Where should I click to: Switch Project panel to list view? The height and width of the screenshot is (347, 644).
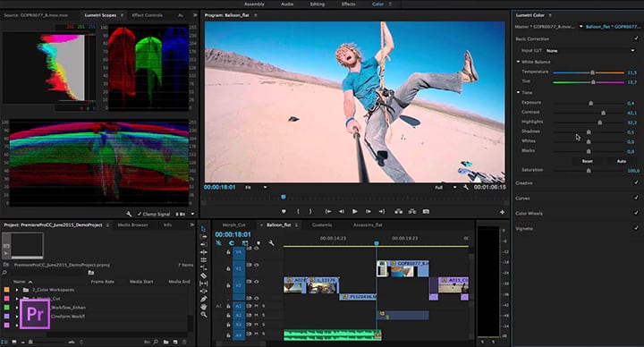click(4, 342)
